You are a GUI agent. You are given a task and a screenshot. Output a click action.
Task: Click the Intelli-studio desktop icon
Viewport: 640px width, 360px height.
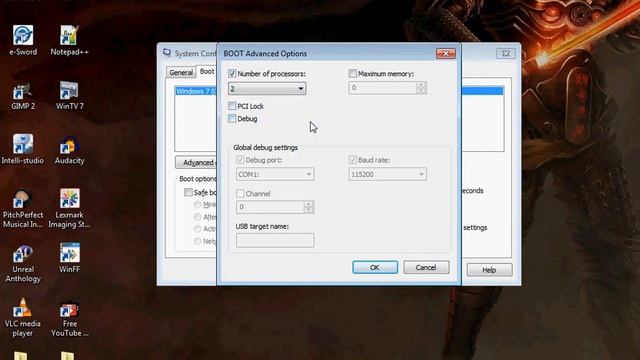[x=23, y=149]
